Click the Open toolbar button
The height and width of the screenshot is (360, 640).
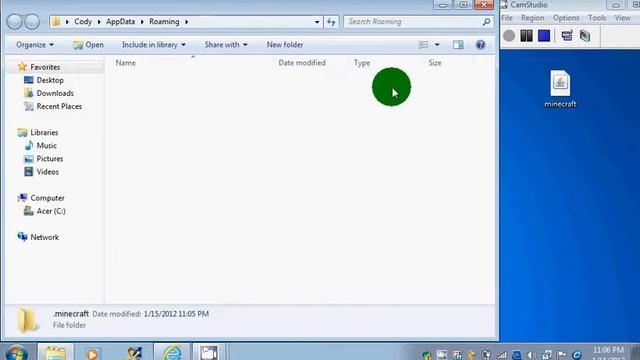[x=88, y=45]
